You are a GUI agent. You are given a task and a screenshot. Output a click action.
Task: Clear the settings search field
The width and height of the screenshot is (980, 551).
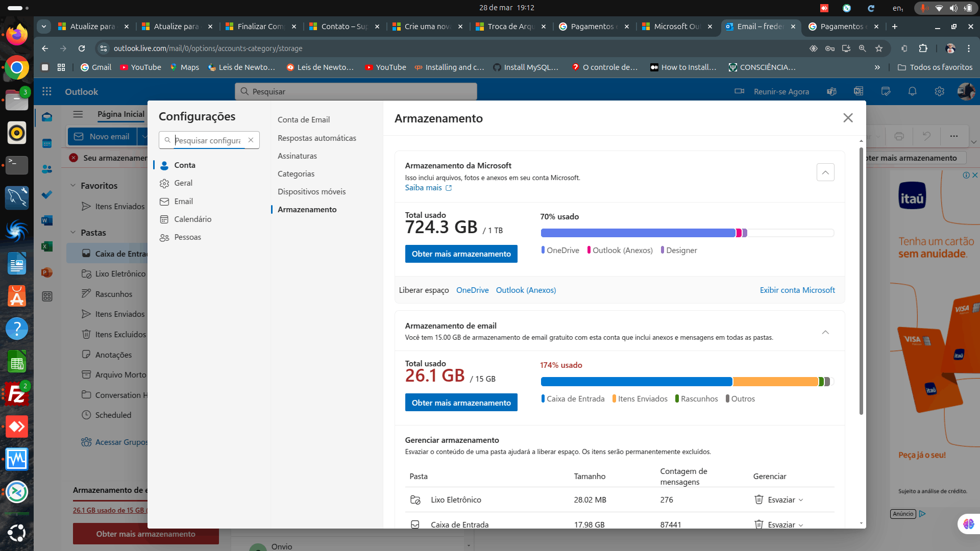[251, 140]
